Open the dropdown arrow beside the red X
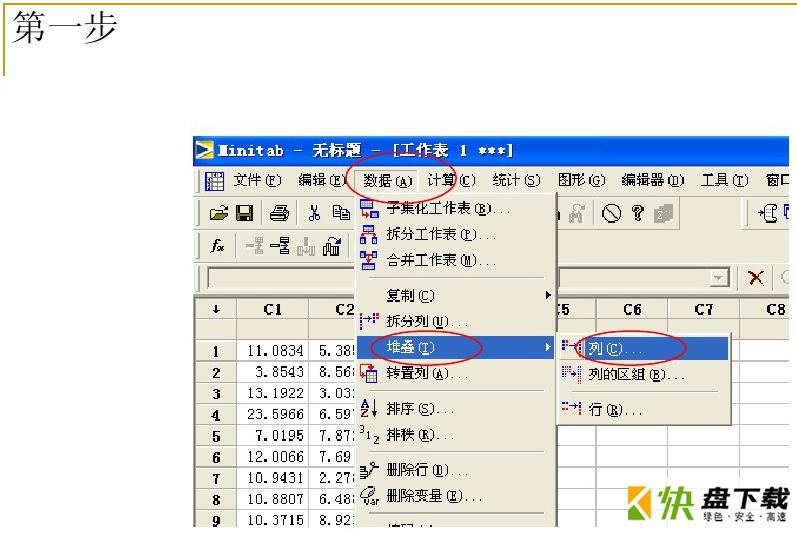Image resolution: width=797 pixels, height=534 pixels. click(x=718, y=278)
